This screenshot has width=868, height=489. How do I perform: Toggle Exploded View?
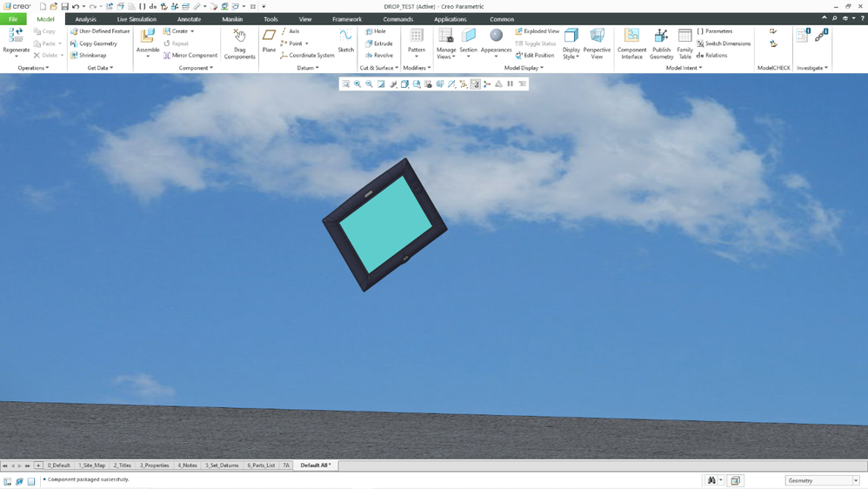click(x=537, y=31)
